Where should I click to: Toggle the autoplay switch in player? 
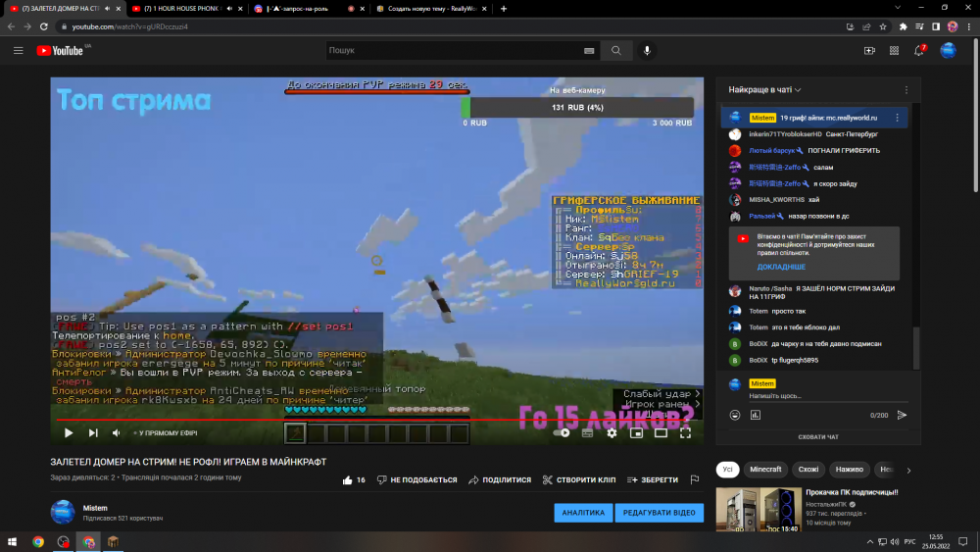coord(562,432)
